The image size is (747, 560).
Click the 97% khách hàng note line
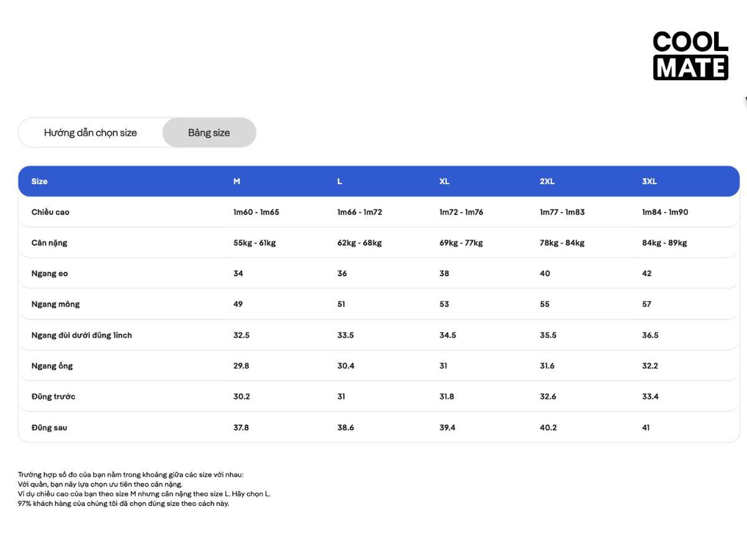123,503
